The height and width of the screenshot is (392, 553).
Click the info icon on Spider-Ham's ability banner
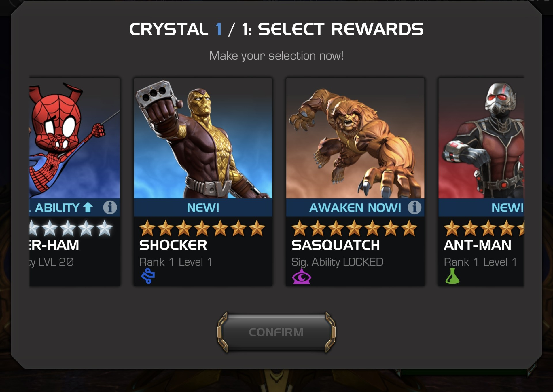[x=110, y=207]
